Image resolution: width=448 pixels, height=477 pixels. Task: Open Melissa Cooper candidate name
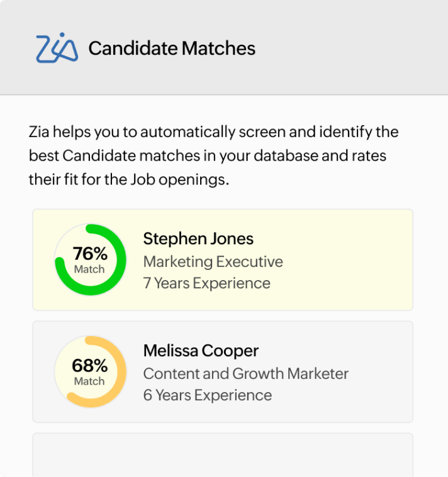[x=201, y=351]
